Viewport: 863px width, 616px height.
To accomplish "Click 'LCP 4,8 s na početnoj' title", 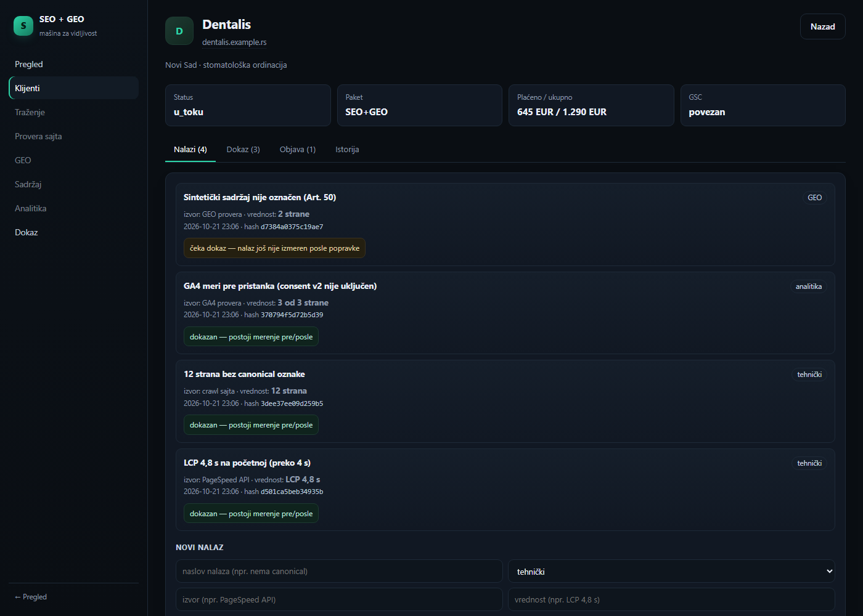I will tap(247, 463).
